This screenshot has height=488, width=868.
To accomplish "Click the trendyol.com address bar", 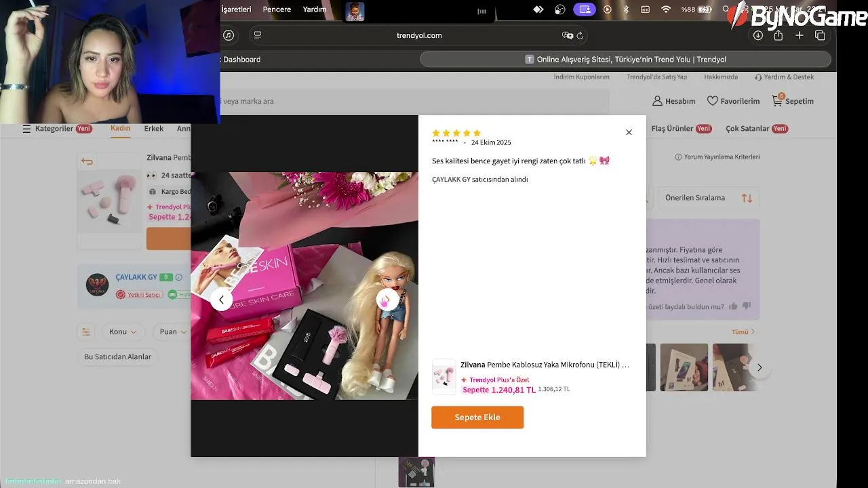I will click(x=419, y=35).
